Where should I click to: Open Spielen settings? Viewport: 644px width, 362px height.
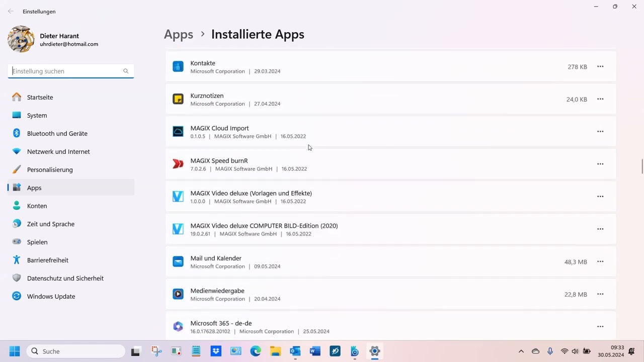(x=71, y=242)
